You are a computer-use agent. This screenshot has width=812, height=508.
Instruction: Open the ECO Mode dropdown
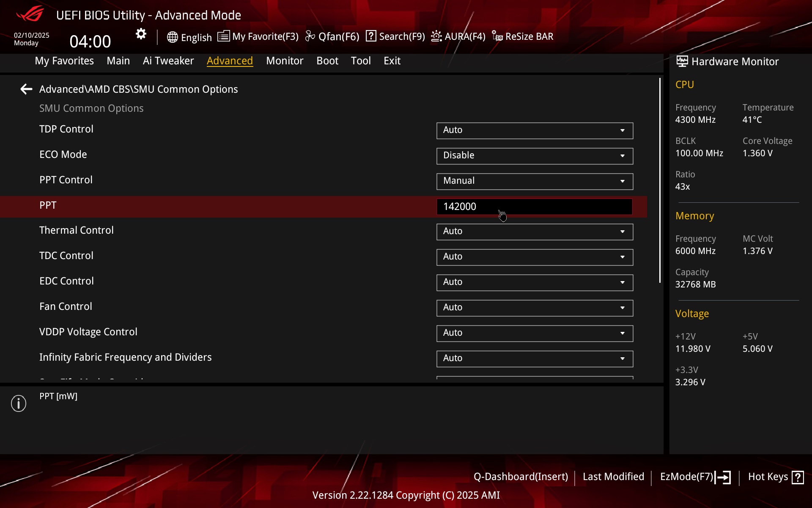click(x=535, y=156)
